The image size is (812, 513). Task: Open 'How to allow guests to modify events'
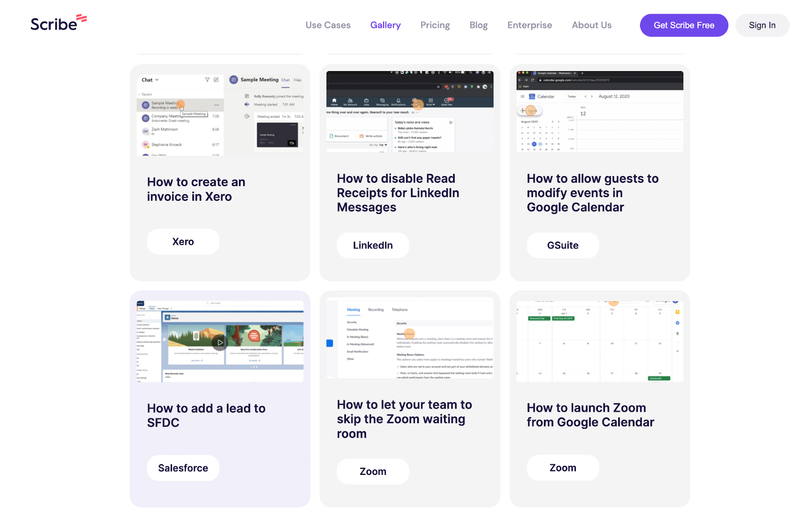coord(592,193)
